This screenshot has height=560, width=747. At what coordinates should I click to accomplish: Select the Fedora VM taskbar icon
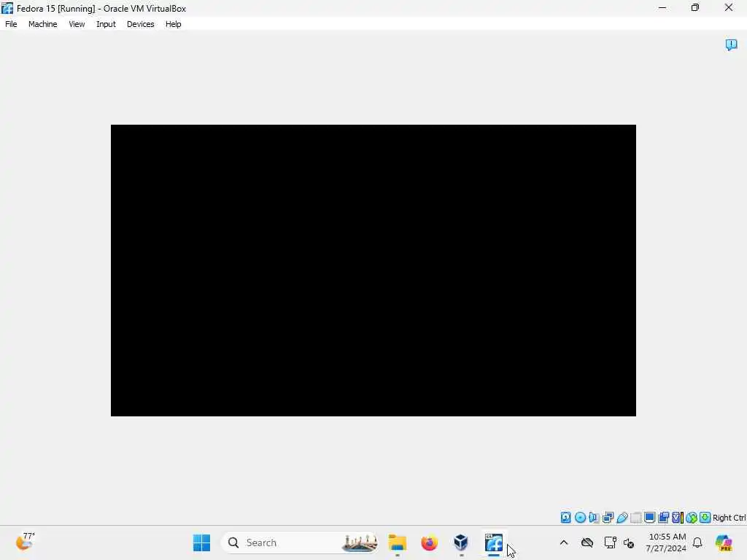pos(494,542)
